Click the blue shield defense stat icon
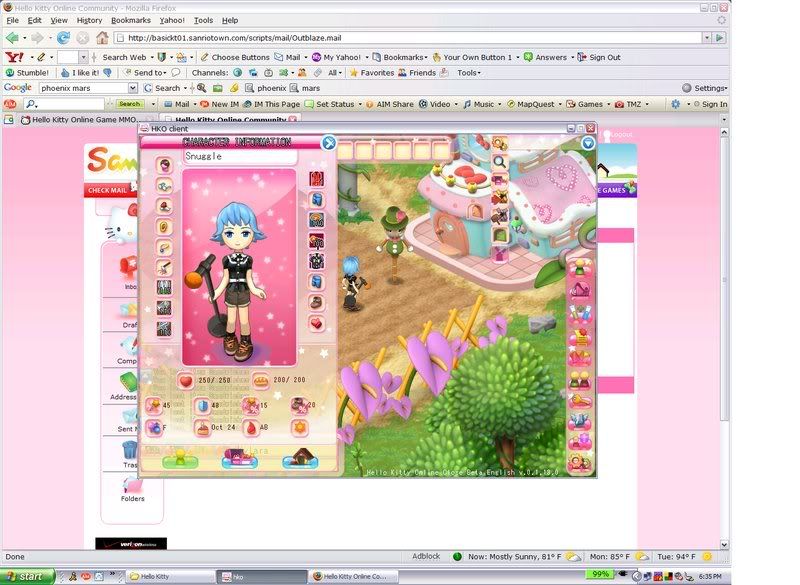The width and height of the screenshot is (800, 585). click(203, 406)
